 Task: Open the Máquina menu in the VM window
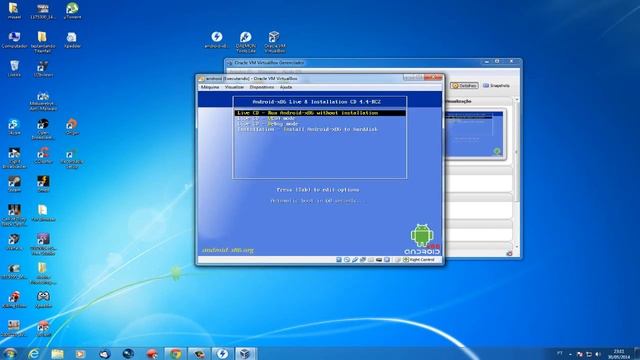(x=210, y=87)
